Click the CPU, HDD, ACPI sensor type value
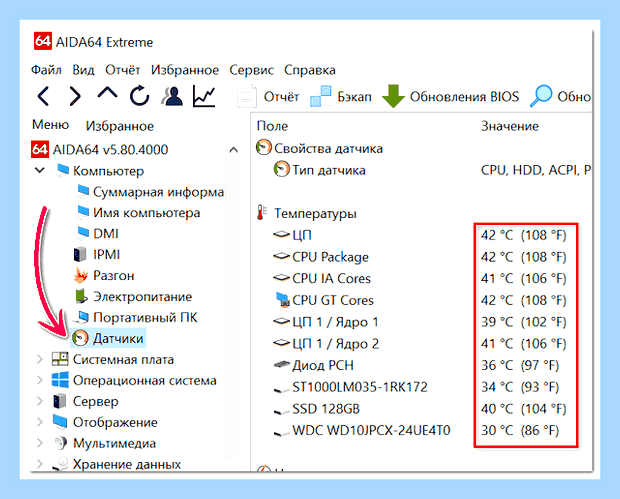620x499 pixels. click(536, 170)
